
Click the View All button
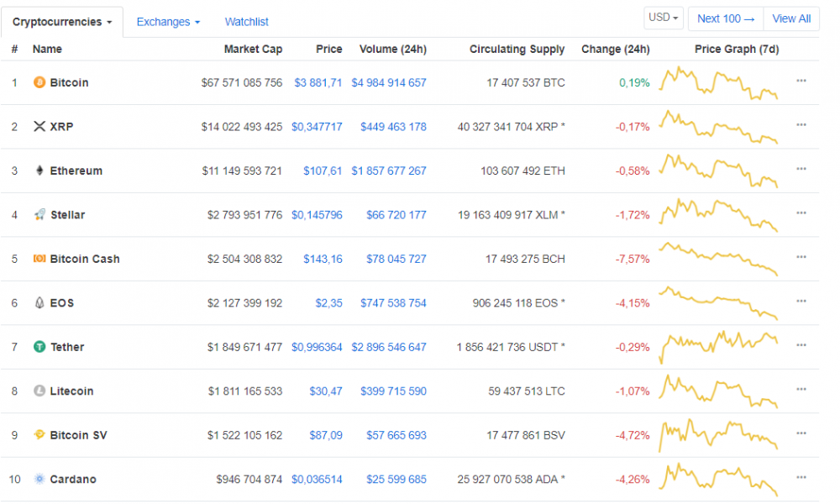click(x=791, y=18)
